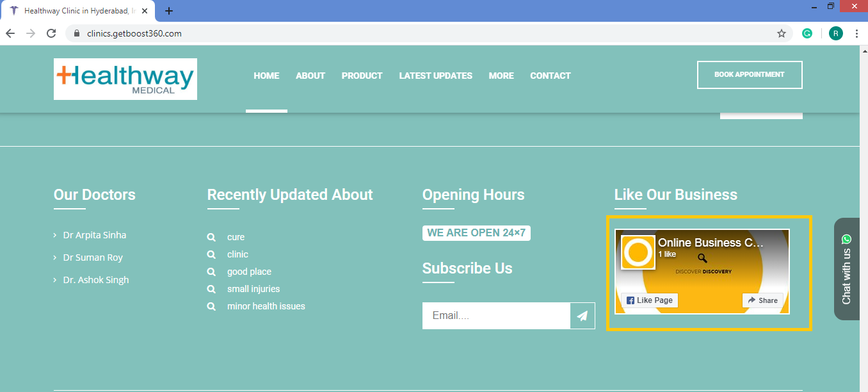The image size is (868, 392).
Task: Click search icon beside good place
Action: tap(211, 272)
